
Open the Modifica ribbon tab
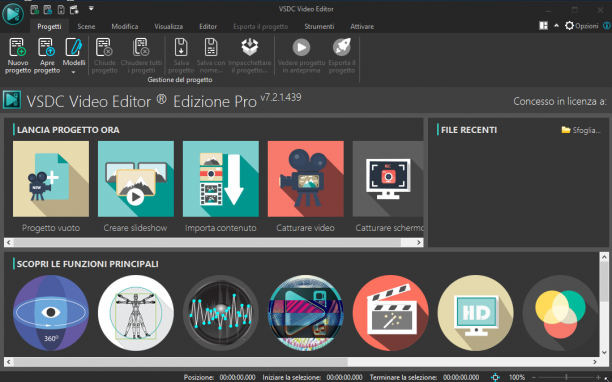click(x=125, y=27)
